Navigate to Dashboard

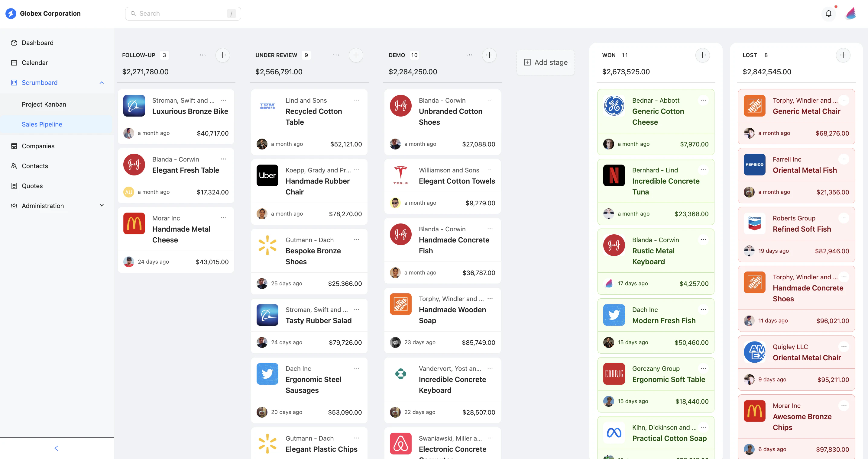pos(37,43)
